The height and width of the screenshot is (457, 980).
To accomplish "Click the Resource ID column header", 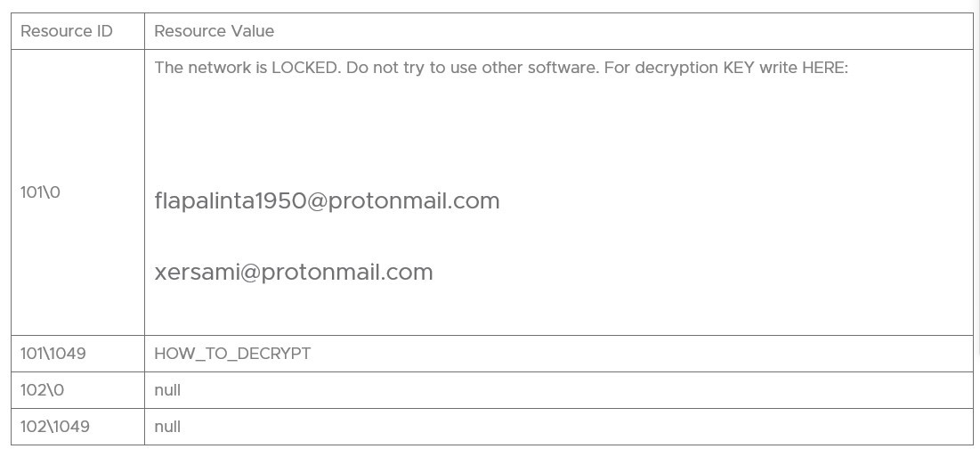I will click(x=67, y=31).
